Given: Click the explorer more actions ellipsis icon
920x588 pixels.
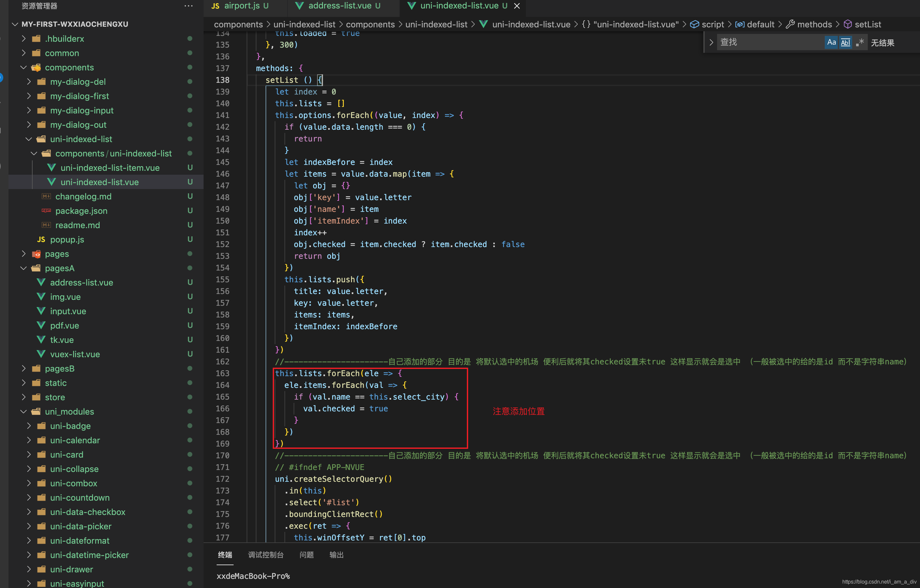Looking at the screenshot, I should click(x=188, y=6).
